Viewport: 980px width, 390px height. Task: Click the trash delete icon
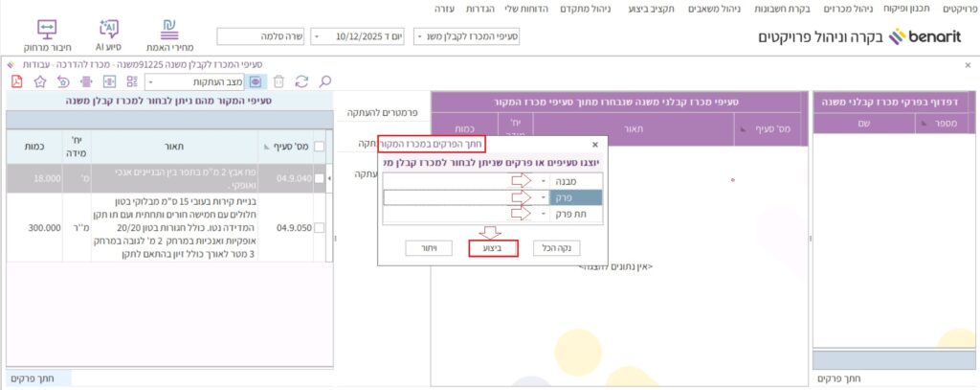click(x=278, y=81)
